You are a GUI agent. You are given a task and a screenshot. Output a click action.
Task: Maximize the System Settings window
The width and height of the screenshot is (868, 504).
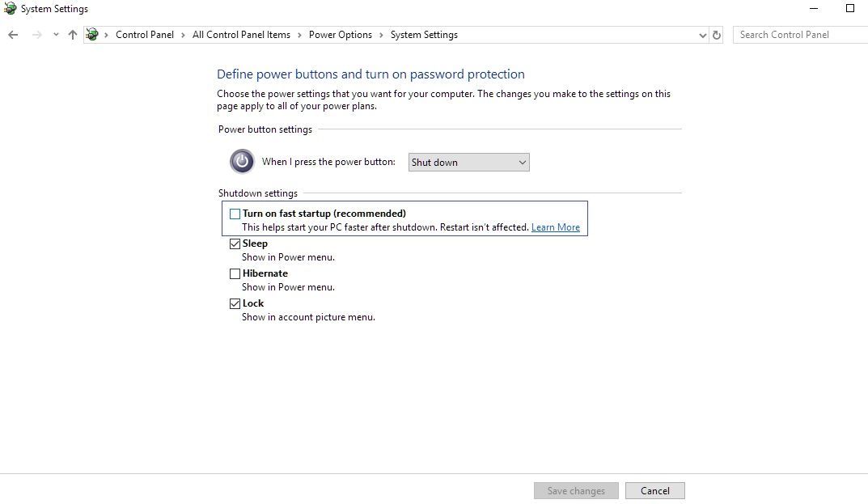(x=850, y=8)
